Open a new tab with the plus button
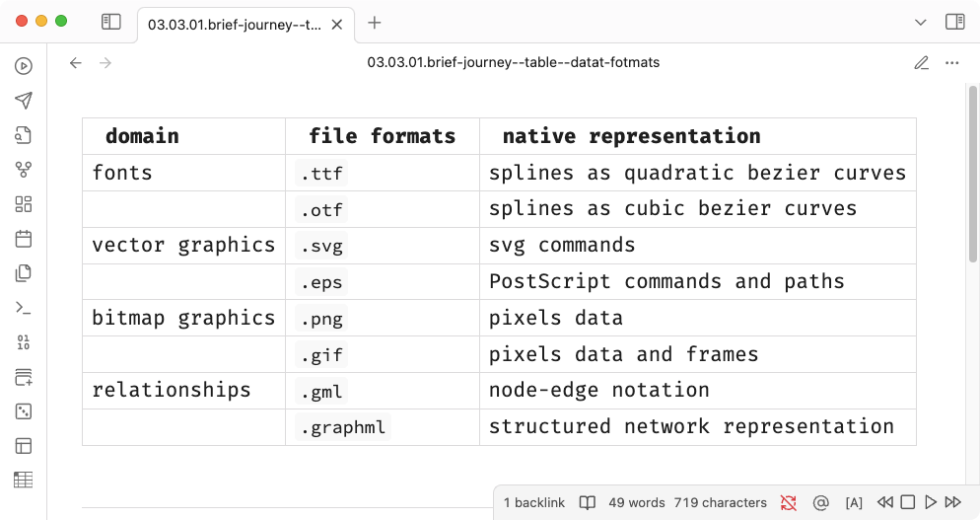The width and height of the screenshot is (980, 520). pos(375,23)
